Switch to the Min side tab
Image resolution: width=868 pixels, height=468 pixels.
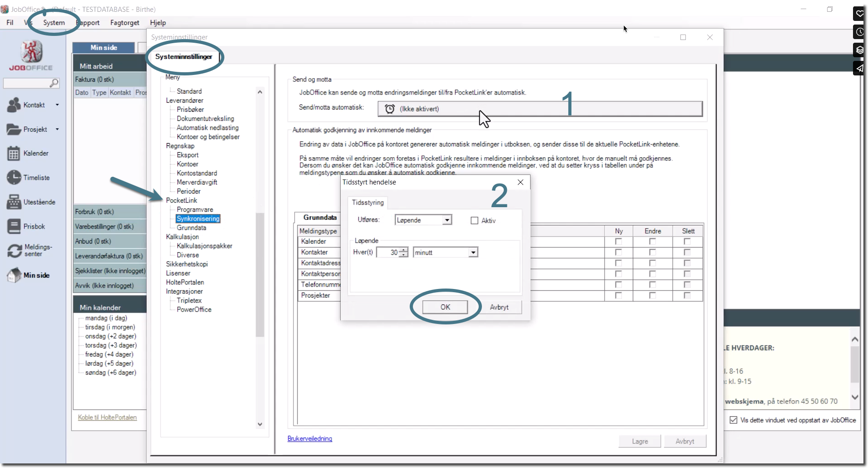pyautogui.click(x=104, y=48)
